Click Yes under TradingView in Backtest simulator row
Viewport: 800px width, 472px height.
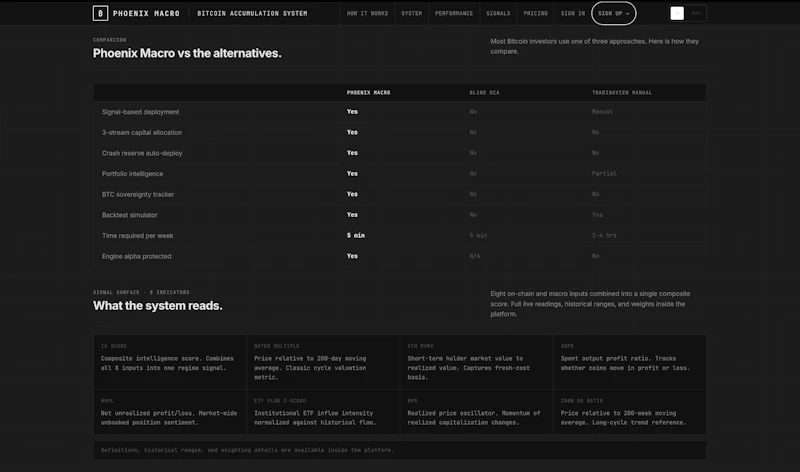click(597, 215)
